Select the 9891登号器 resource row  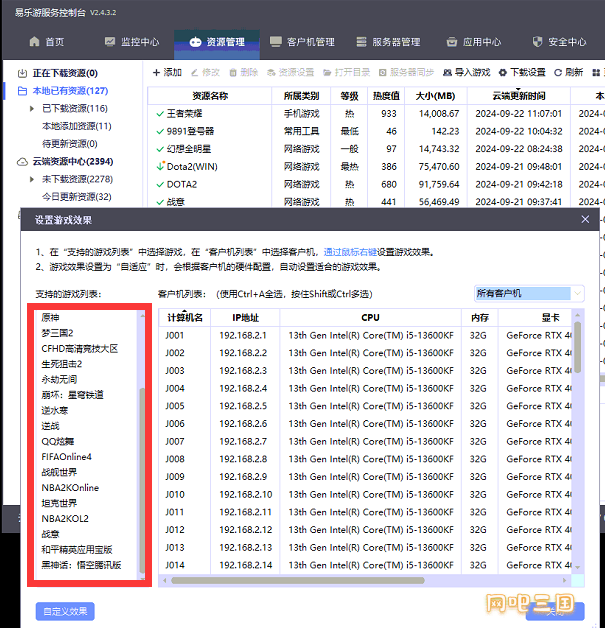[x=376, y=131]
